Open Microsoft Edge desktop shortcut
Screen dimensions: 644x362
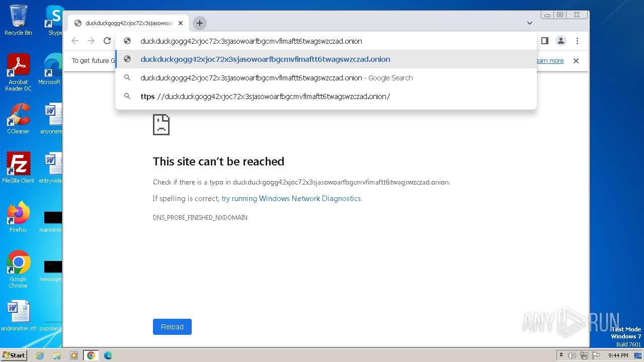tap(50, 70)
